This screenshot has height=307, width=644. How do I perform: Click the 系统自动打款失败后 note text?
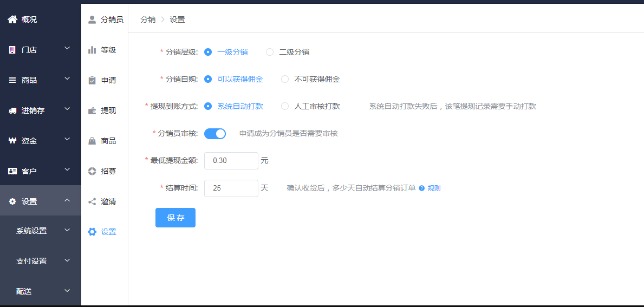[x=453, y=106]
